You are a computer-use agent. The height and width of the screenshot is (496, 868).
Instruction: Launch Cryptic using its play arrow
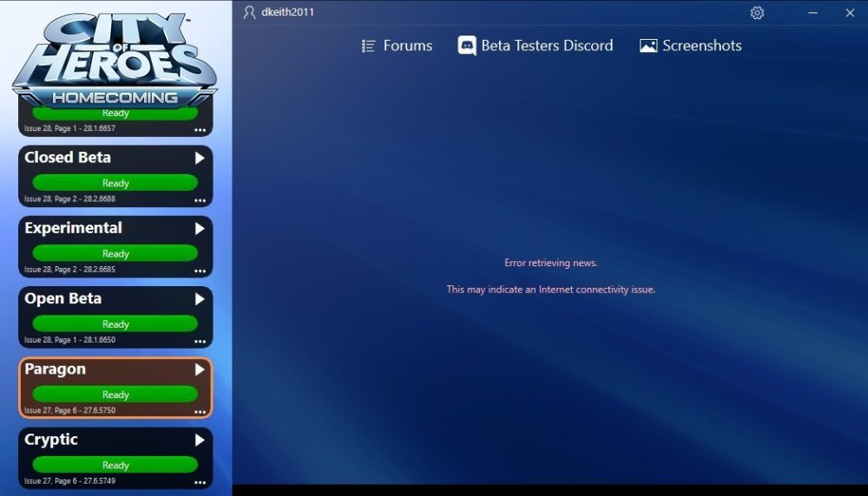pyautogui.click(x=200, y=440)
